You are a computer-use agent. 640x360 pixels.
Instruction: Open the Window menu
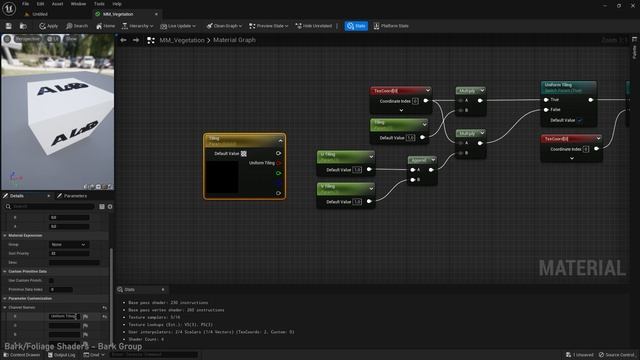click(x=78, y=4)
